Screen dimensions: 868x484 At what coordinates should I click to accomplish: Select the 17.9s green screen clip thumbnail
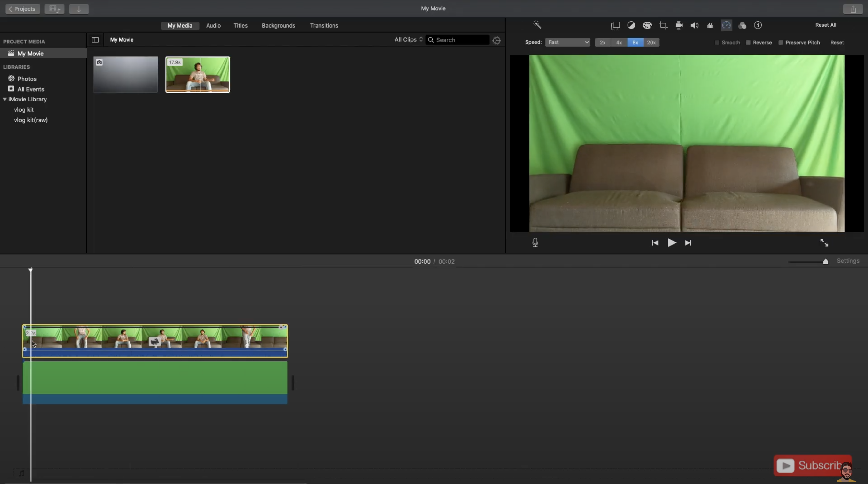click(197, 74)
